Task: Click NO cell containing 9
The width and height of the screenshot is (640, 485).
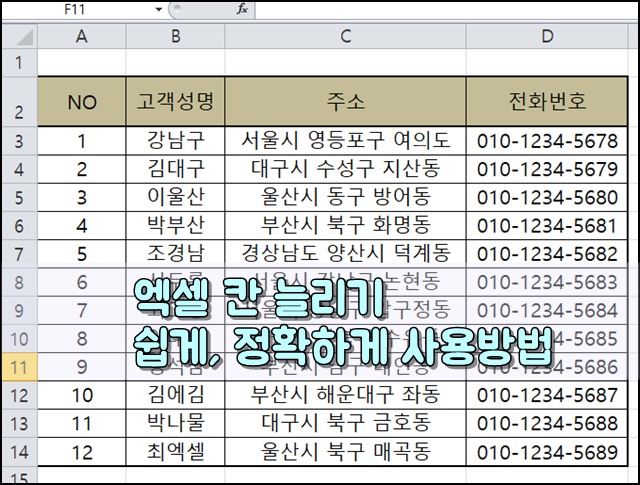Action: (82, 367)
